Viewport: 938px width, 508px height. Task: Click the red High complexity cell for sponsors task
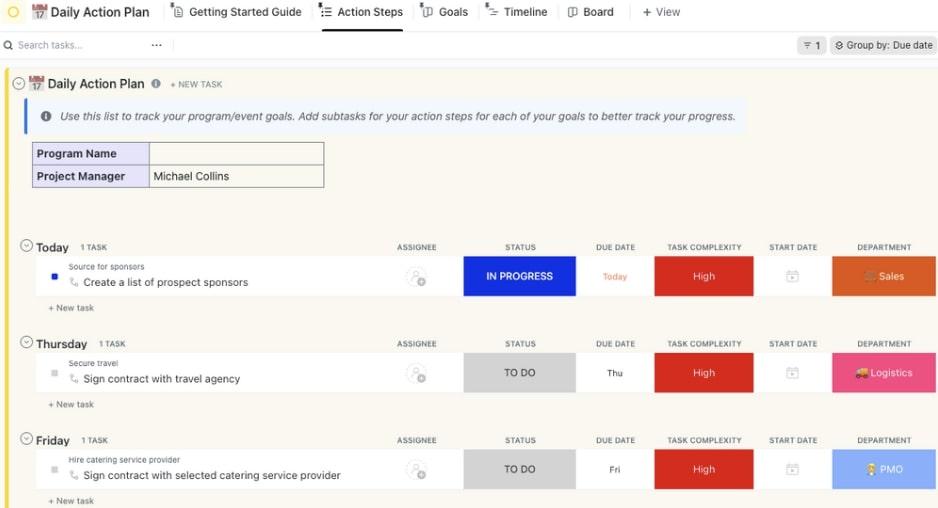tap(704, 277)
